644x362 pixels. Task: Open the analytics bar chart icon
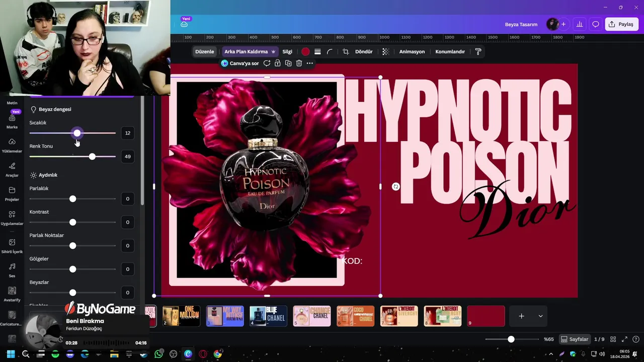click(x=580, y=24)
